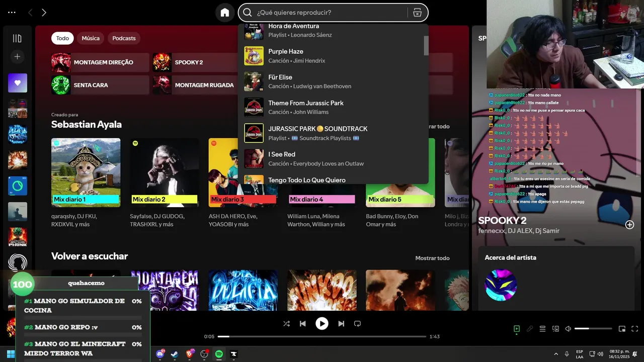Select the Todo filter chip

click(62, 38)
